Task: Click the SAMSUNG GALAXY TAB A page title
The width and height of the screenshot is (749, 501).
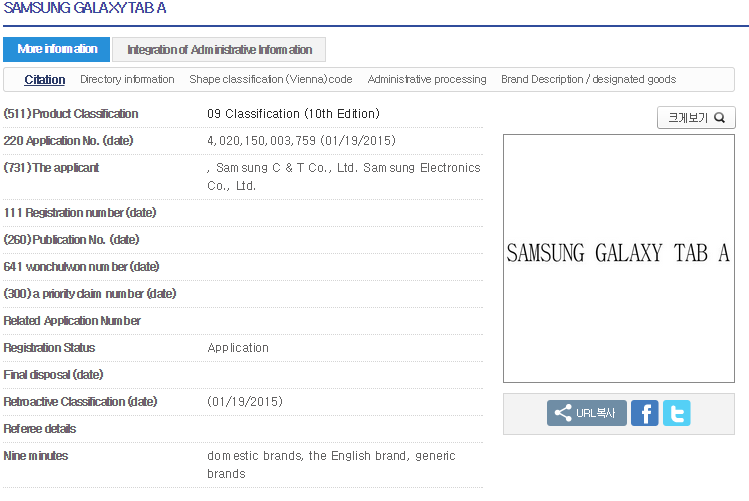Action: point(85,8)
